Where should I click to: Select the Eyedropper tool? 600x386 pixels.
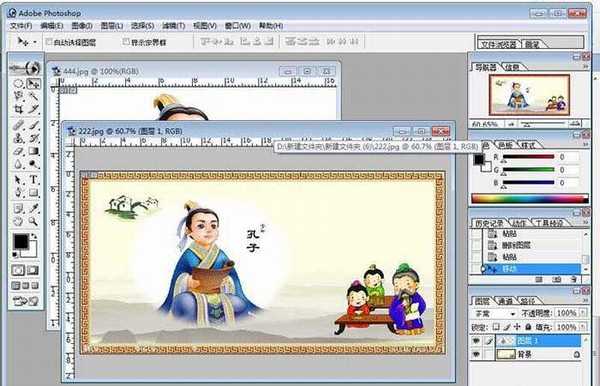[34, 208]
